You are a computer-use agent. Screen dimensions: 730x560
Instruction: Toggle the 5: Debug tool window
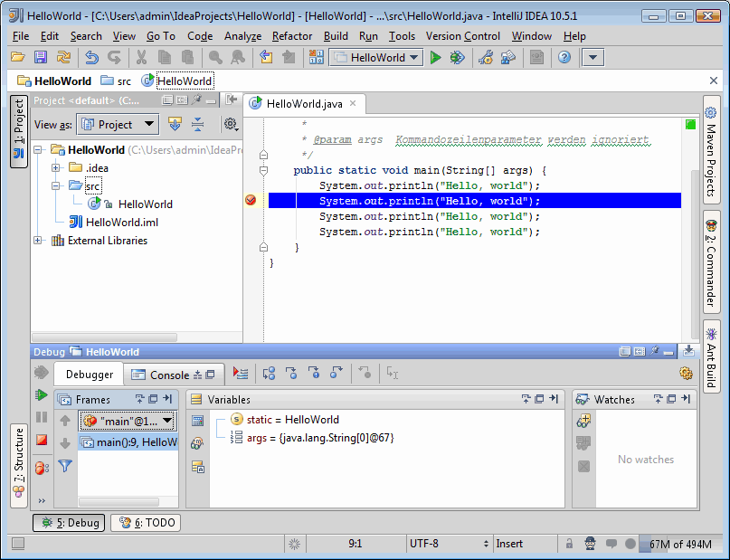point(69,523)
